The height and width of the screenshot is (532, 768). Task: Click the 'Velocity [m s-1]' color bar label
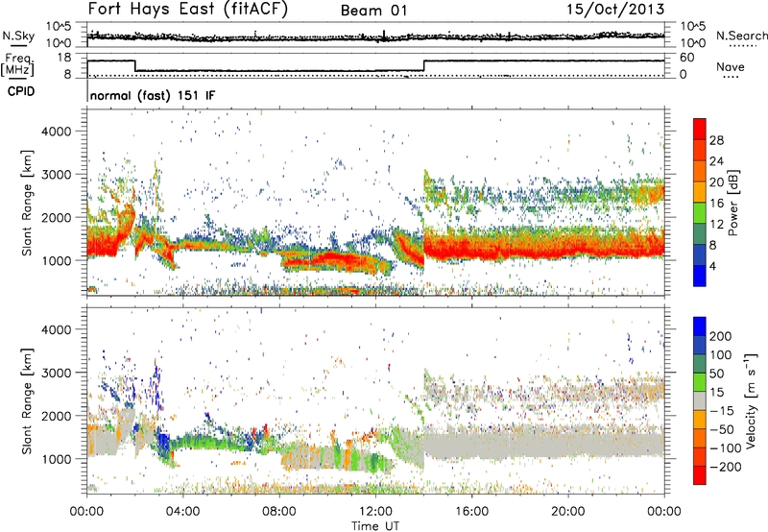(x=751, y=401)
